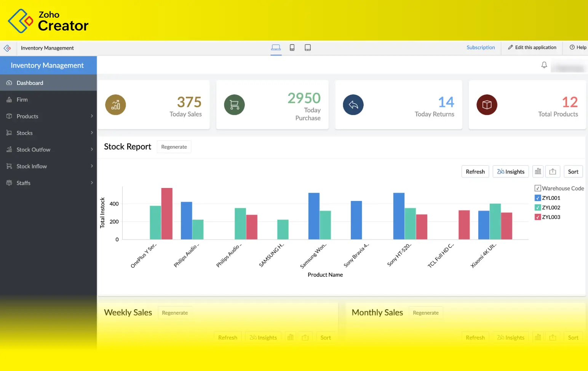Click the Today Purchase cart icon
Viewport: 588px width, 371px height.
coord(234,105)
